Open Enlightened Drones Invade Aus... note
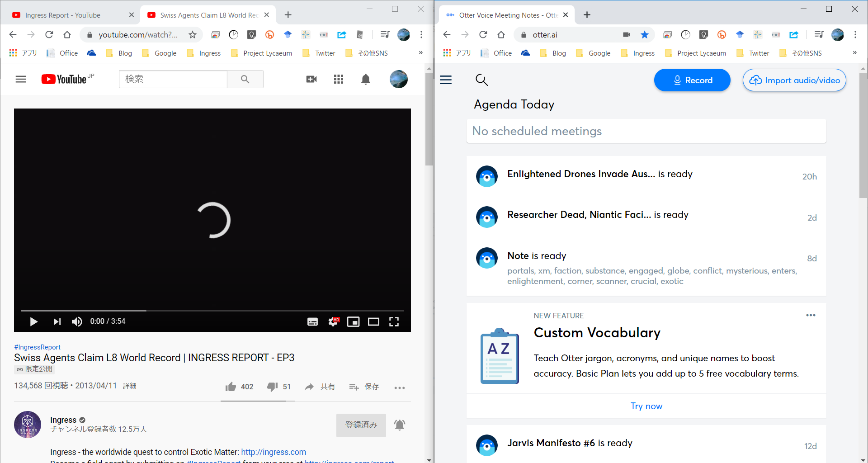 point(646,176)
